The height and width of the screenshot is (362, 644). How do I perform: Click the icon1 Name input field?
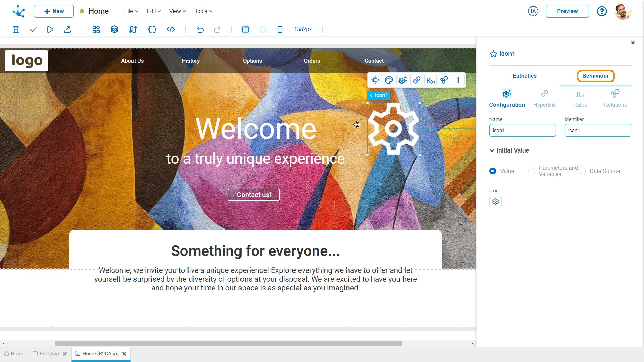click(522, 130)
